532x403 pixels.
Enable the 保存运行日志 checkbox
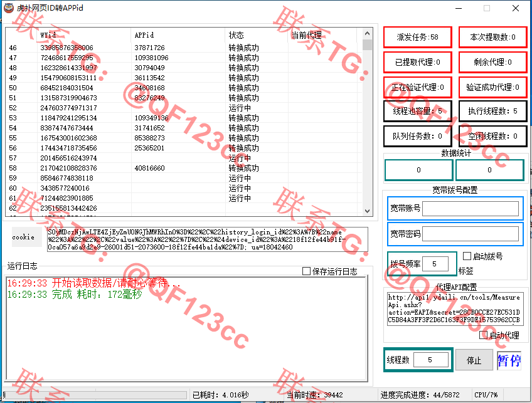tap(306, 271)
